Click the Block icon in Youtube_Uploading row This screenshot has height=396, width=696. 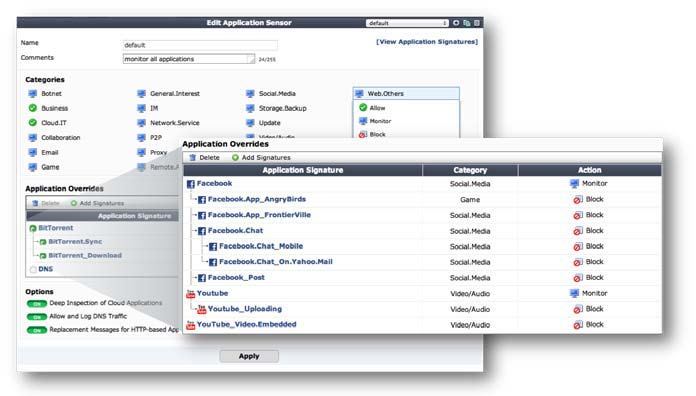click(577, 309)
